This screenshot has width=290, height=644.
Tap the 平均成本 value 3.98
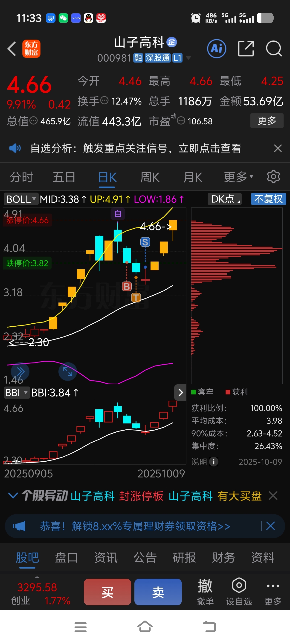(274, 420)
